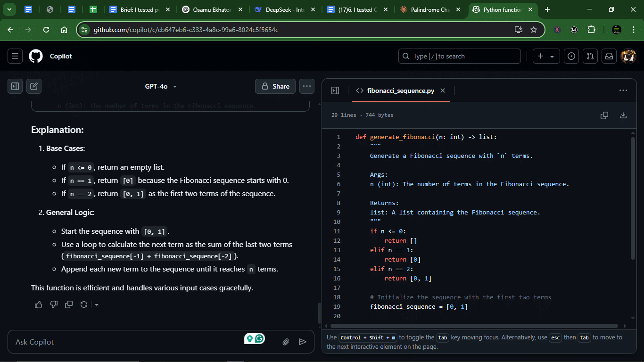Viewport: 644px width, 362px height.
Task: Expand the retry options dropdown arrow
Action: [97, 304]
